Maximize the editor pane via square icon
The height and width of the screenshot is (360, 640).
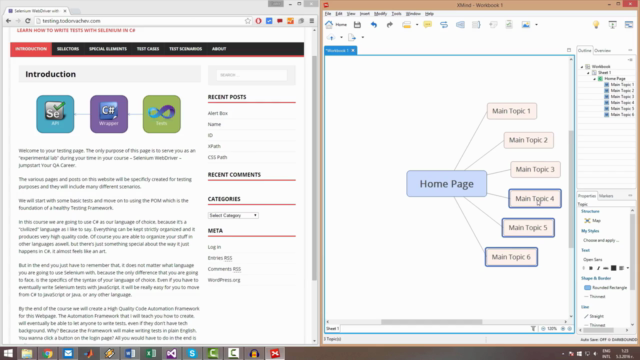pos(569,50)
